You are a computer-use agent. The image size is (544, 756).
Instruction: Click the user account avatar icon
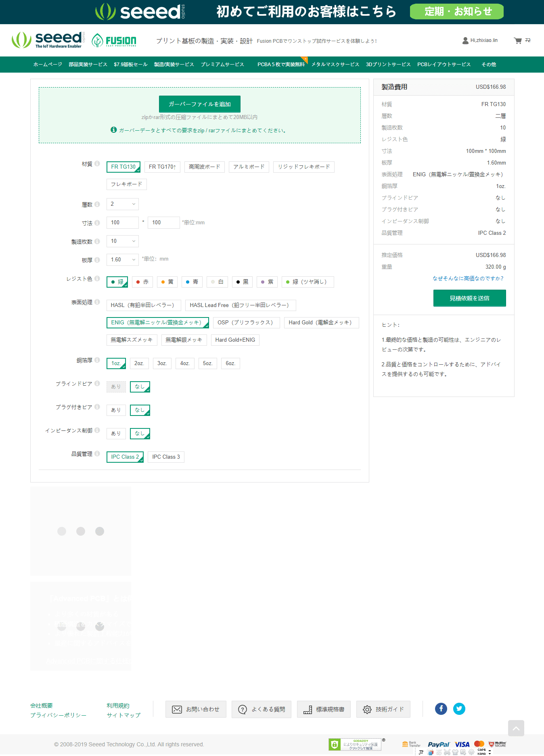point(465,40)
